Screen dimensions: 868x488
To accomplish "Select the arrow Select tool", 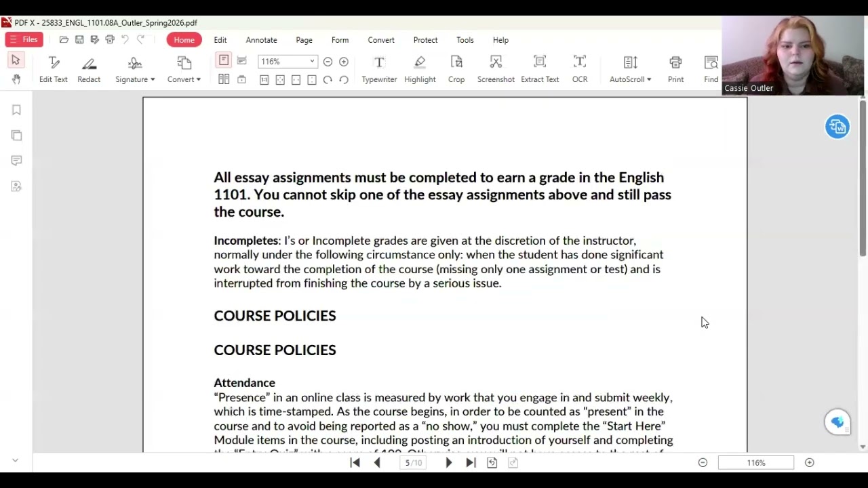I will pos(16,60).
